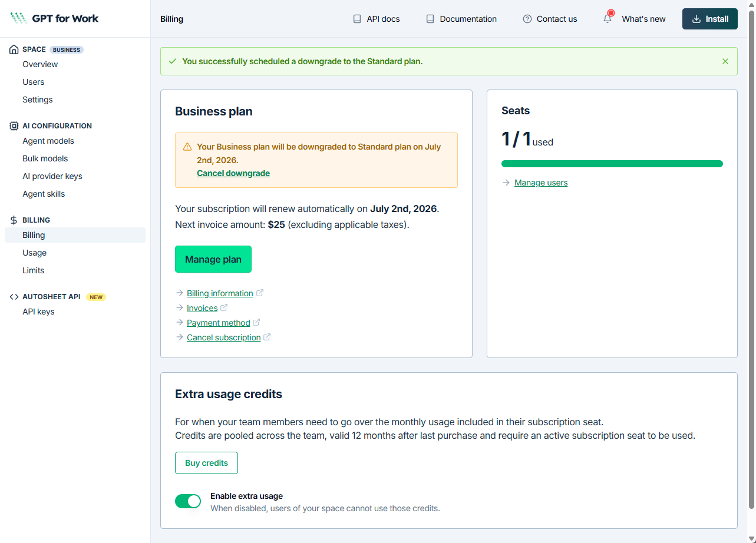The width and height of the screenshot is (756, 543).
Task: Click the arrow icon before Billing information
Action: click(x=180, y=293)
